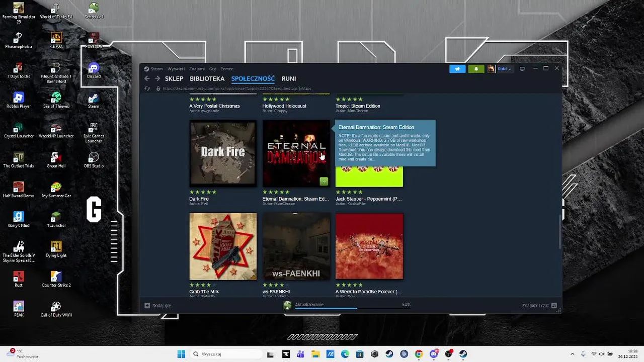644x362 pixels.
Task: Open Hollywood Holocaust title link
Action: (x=284, y=106)
